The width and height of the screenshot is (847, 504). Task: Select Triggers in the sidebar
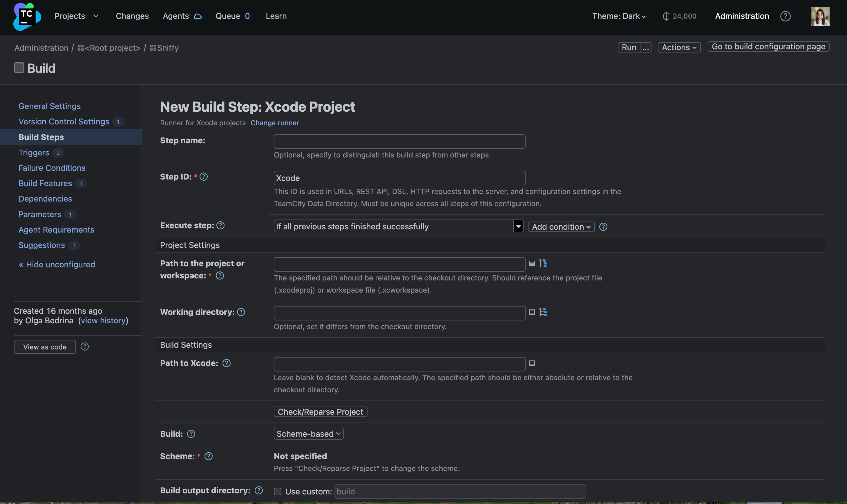coord(34,153)
